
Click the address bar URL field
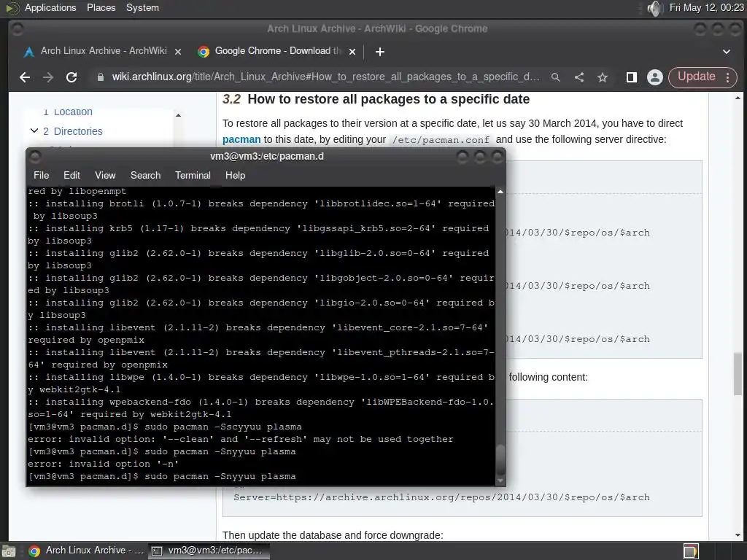click(x=325, y=77)
